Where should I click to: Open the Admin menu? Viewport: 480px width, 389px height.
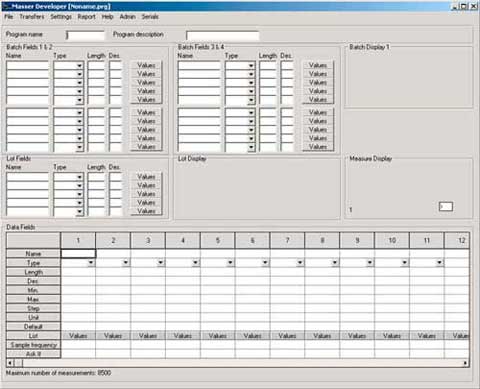point(127,17)
